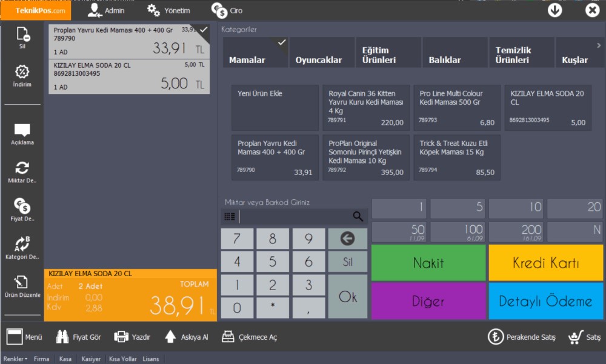The height and width of the screenshot is (364, 606).
Task: Select the Mamalar category tab
Action: click(x=256, y=52)
